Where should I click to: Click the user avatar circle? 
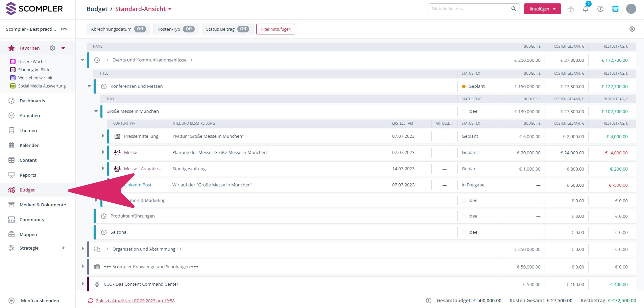(x=631, y=9)
